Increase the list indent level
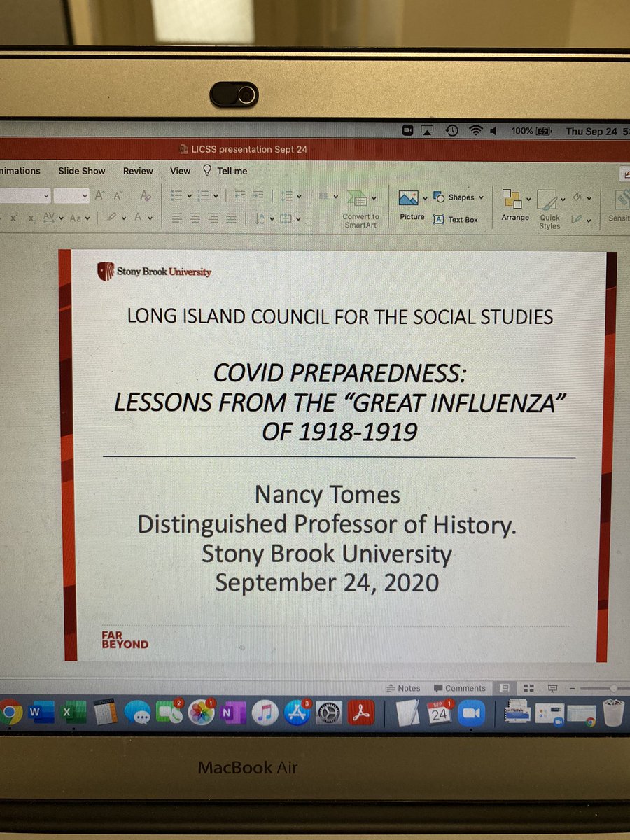The width and height of the screenshot is (630, 840). 258,197
